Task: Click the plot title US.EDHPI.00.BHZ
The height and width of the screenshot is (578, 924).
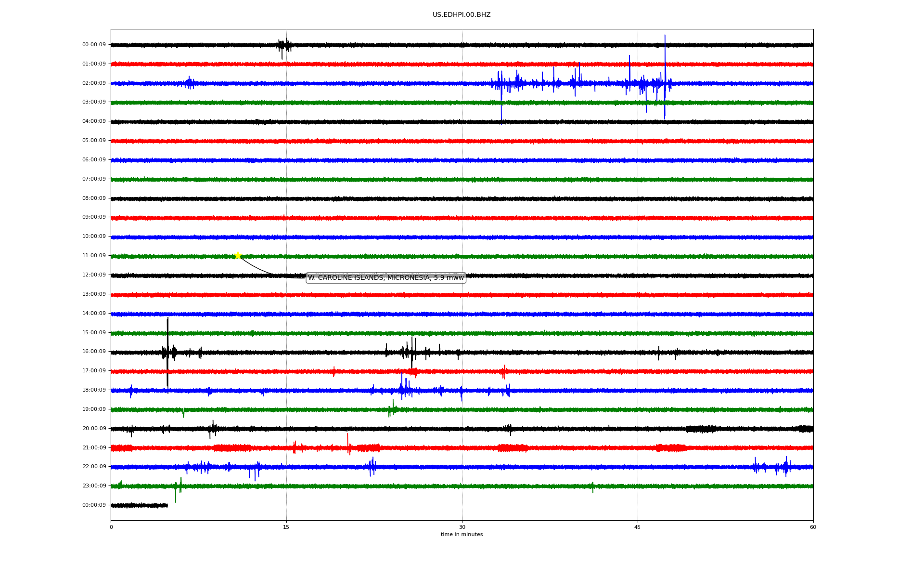Action: coord(461,15)
